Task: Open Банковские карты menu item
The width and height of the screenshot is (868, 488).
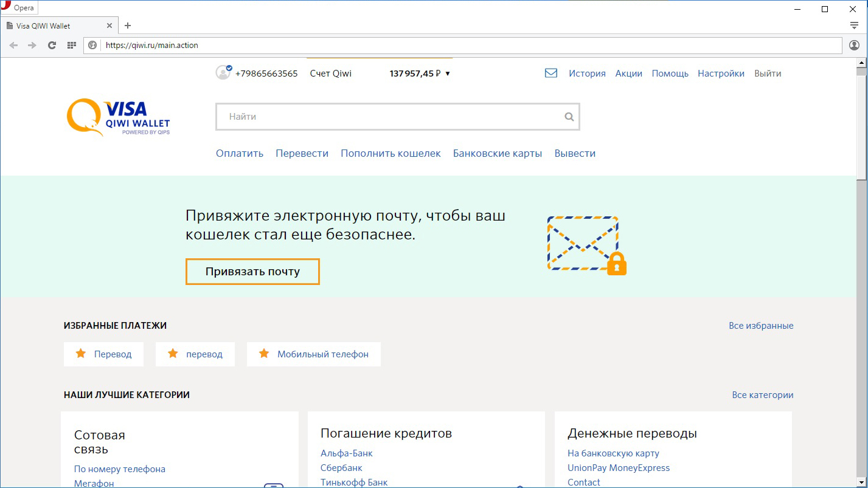Action: tap(498, 153)
